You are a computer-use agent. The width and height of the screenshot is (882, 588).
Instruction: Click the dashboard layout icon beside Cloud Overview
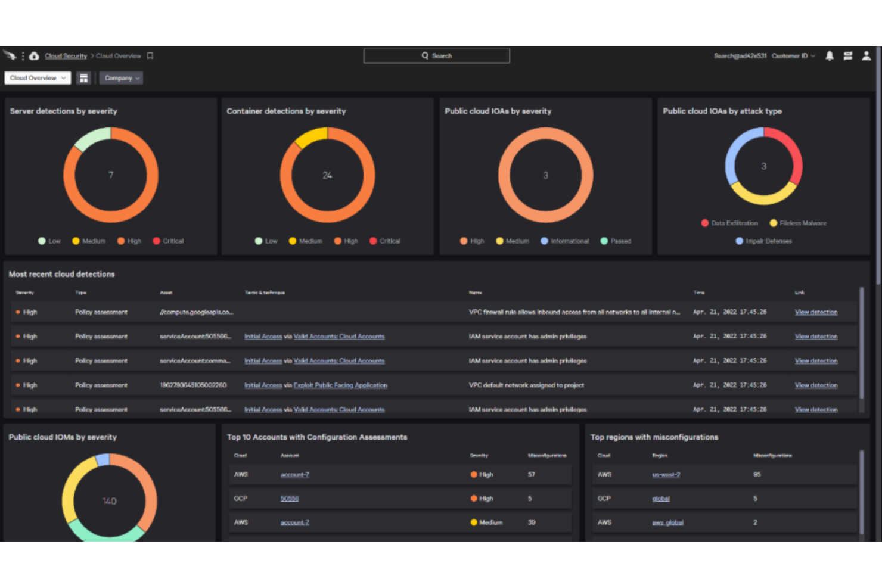click(84, 77)
